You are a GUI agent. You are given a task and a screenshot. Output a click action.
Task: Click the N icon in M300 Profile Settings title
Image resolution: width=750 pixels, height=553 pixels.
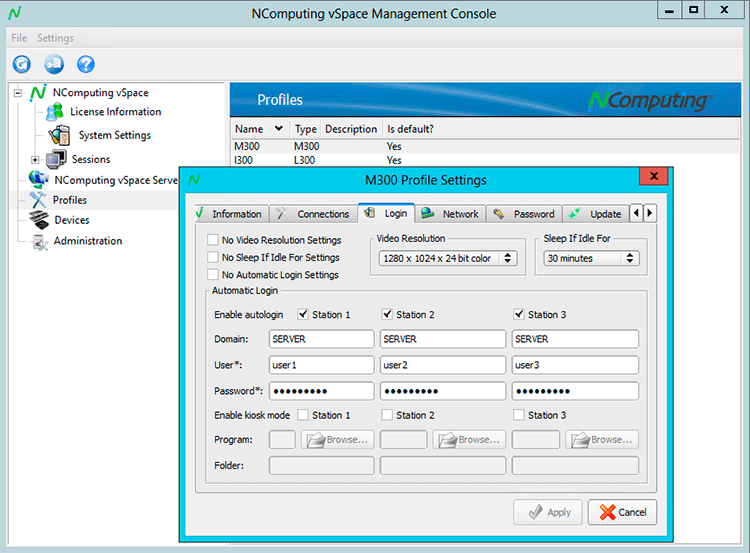point(194,179)
